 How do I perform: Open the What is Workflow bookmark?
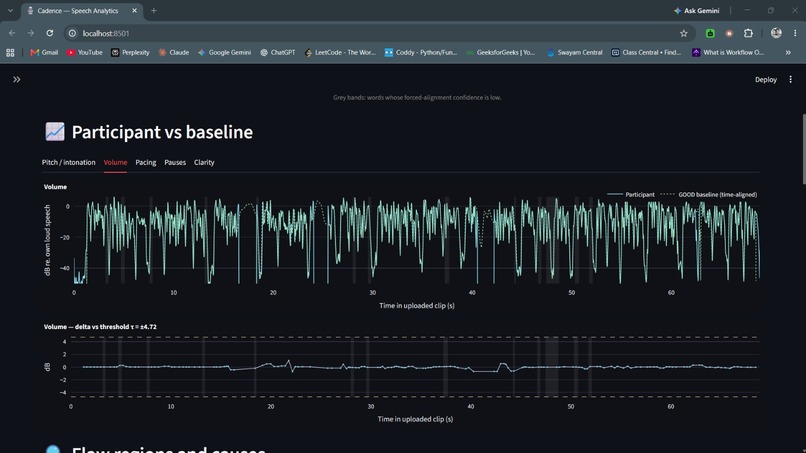coord(728,52)
